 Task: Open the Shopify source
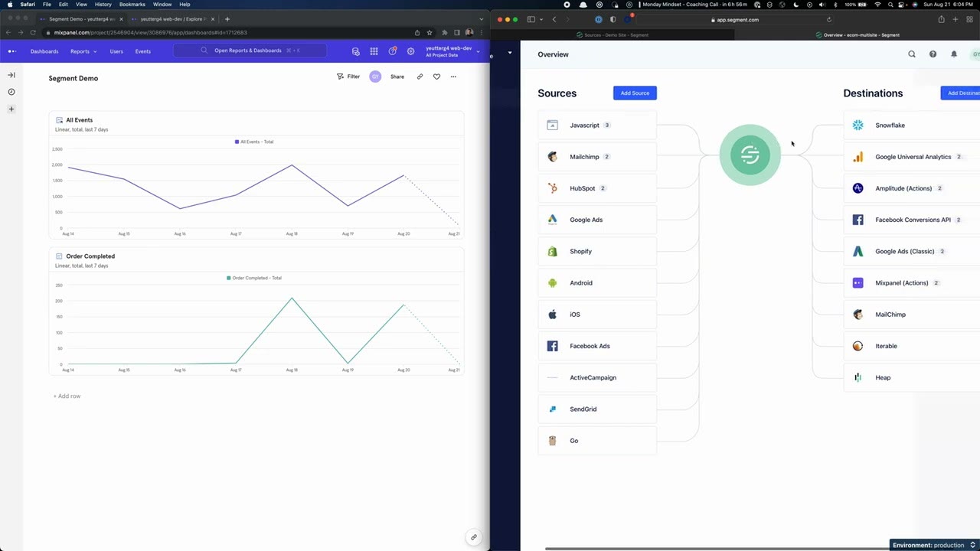(x=597, y=251)
